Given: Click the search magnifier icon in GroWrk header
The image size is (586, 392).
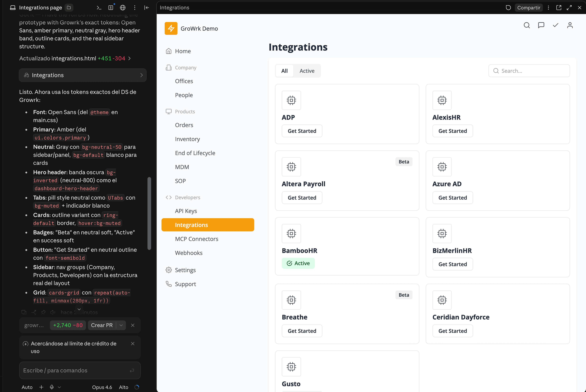Looking at the screenshot, I should (527, 25).
